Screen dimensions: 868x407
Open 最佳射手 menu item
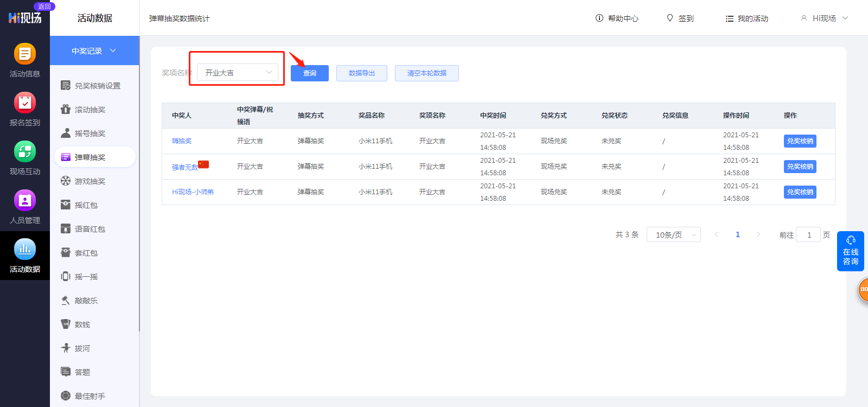click(x=95, y=396)
